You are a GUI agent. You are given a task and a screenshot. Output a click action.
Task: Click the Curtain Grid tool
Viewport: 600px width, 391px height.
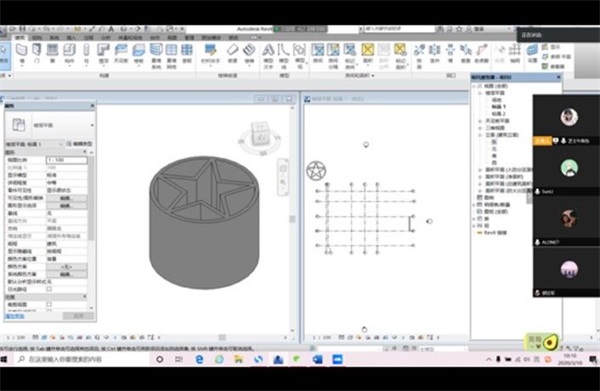pos(171,55)
